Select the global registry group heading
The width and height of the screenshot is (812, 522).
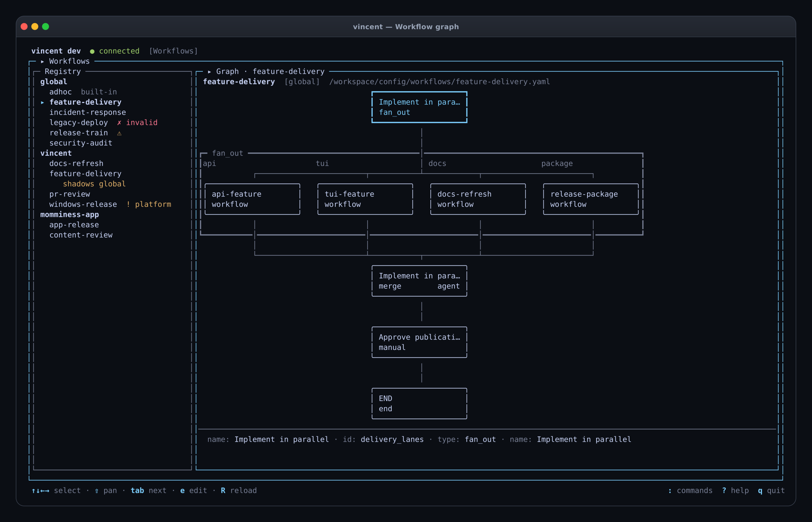[54, 82]
